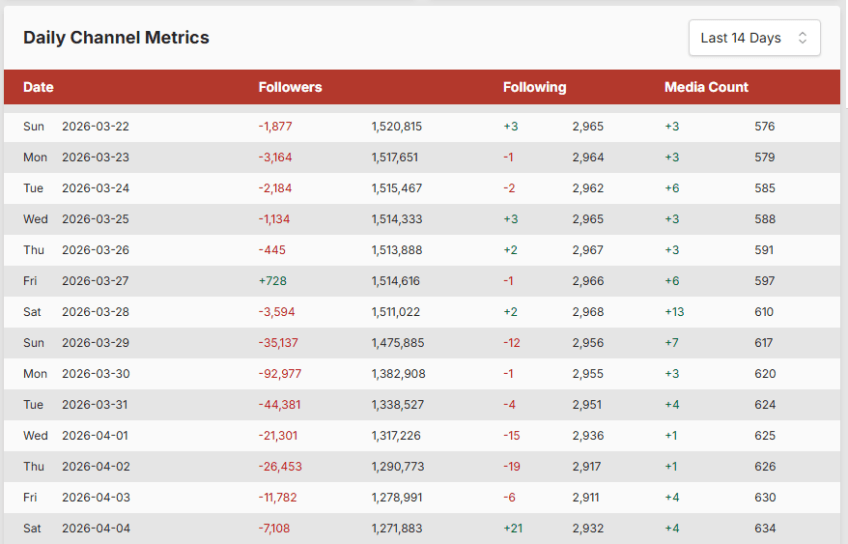Sort by the Date column header
The image size is (848, 544).
click(38, 87)
